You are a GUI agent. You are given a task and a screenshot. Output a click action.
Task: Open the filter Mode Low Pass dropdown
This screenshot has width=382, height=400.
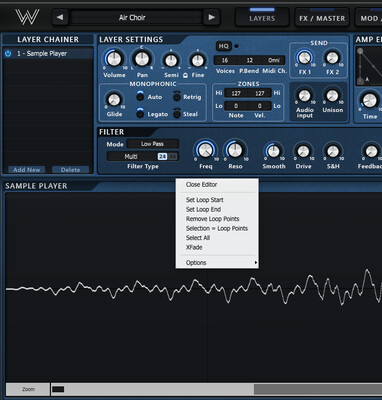click(152, 144)
